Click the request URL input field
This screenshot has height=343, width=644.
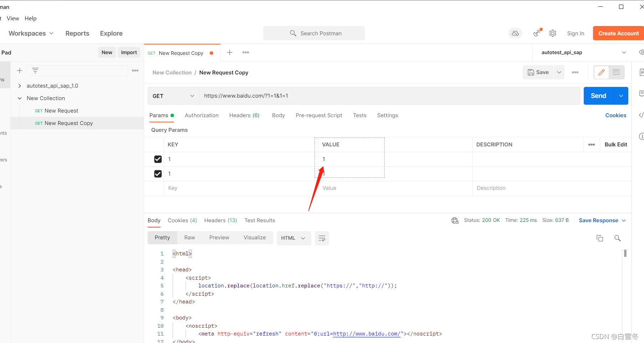[389, 96]
